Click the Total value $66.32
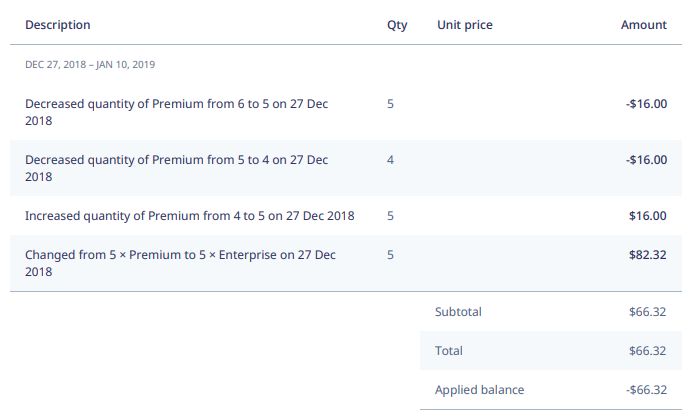The width and height of the screenshot is (692, 420). (x=647, y=351)
